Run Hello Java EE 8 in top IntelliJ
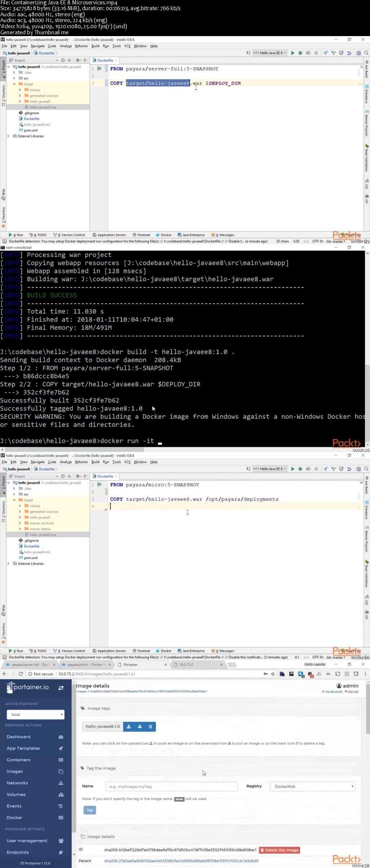 click(x=293, y=53)
